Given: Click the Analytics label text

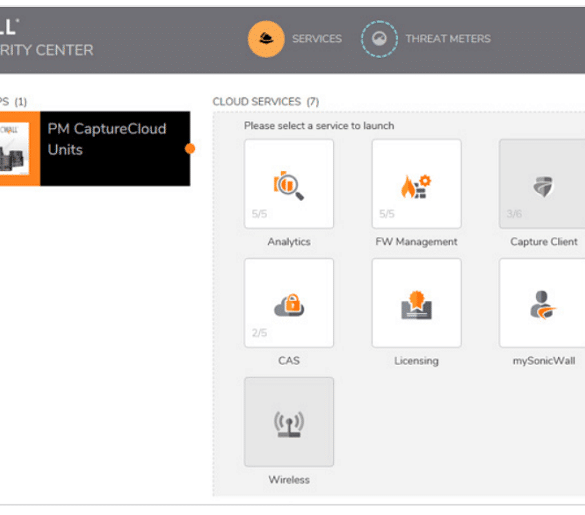Looking at the screenshot, I should tap(289, 242).
